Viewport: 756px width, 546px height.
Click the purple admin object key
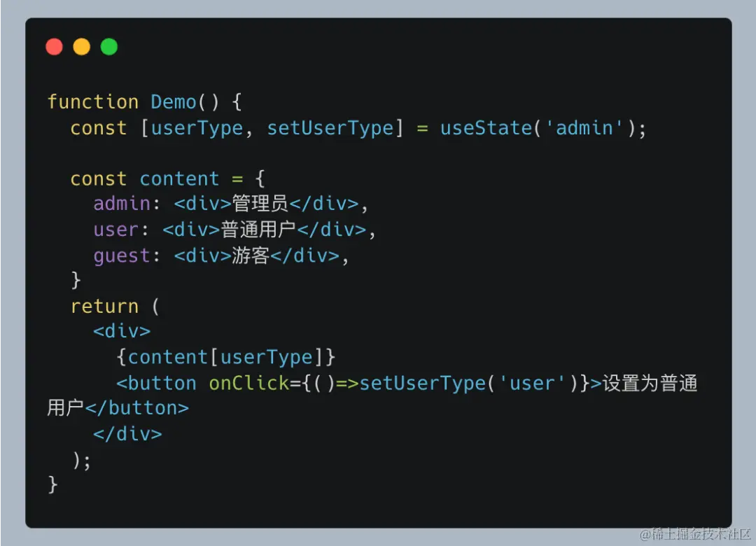122,204
